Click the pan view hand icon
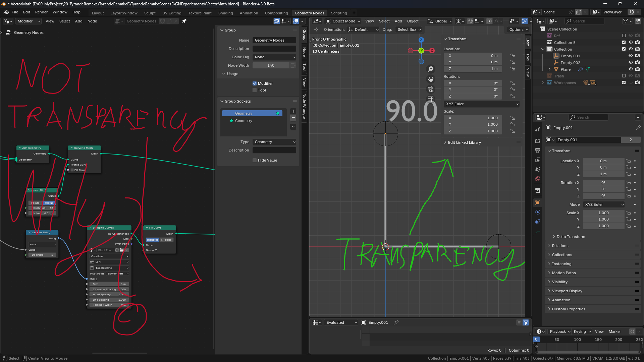The width and height of the screenshot is (644, 362). (x=431, y=79)
